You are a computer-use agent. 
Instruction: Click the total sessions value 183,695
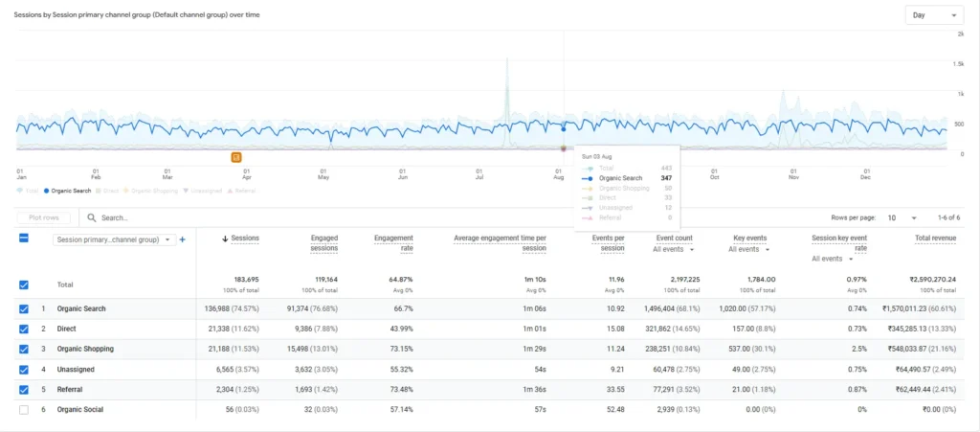click(x=246, y=280)
